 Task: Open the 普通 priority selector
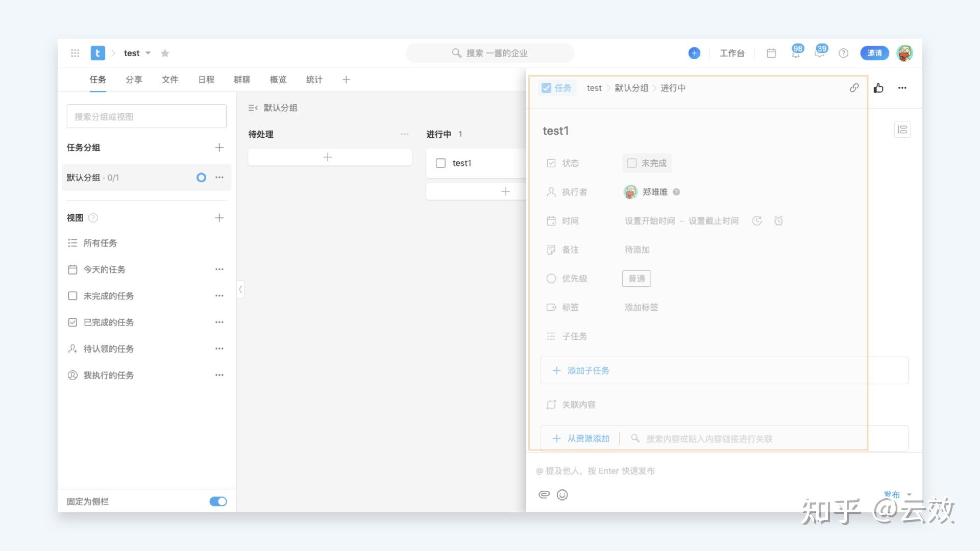click(x=636, y=279)
